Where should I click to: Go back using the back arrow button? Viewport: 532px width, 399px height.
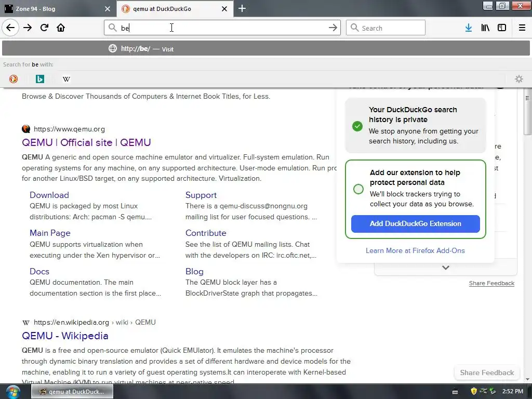[10, 28]
